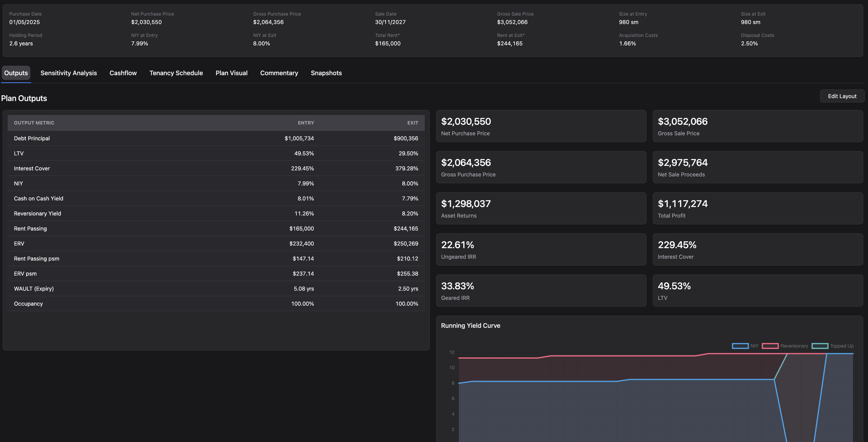Open the Tenancy Schedule tab
This screenshot has width=868, height=442.
[176, 73]
